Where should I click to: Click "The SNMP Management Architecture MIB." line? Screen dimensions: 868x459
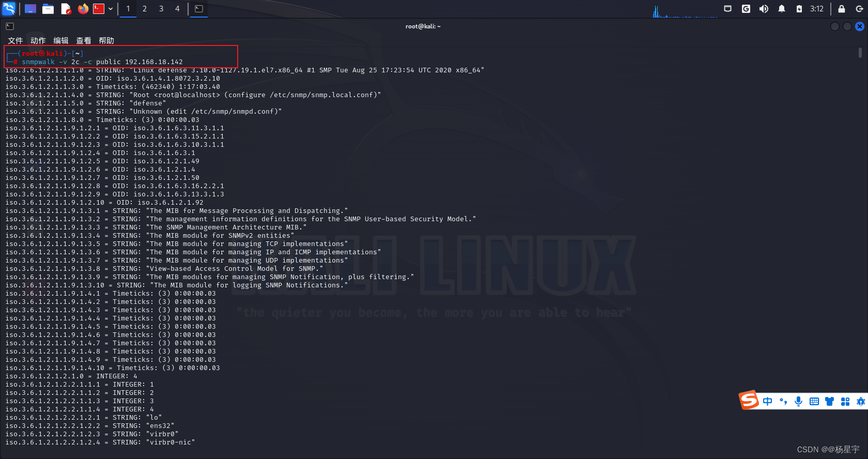pos(156,227)
